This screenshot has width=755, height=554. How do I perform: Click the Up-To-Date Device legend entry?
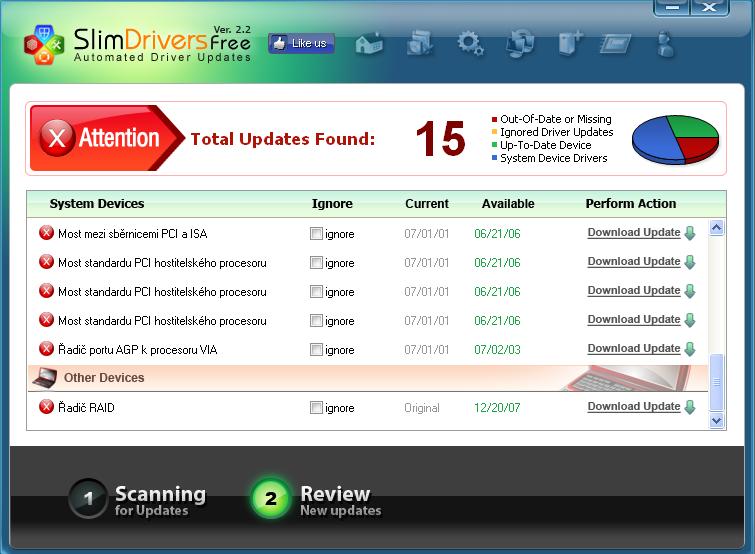pyautogui.click(x=541, y=145)
